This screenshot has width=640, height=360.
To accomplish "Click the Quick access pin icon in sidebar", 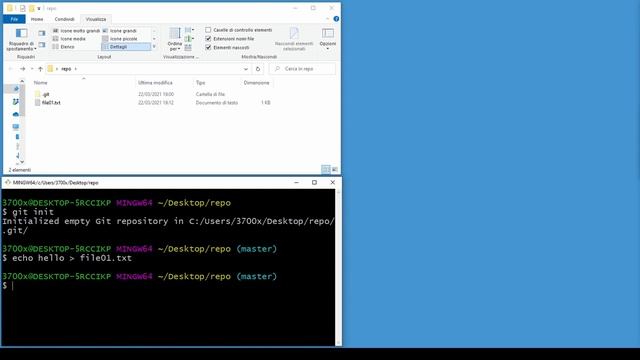I will point(16,89).
